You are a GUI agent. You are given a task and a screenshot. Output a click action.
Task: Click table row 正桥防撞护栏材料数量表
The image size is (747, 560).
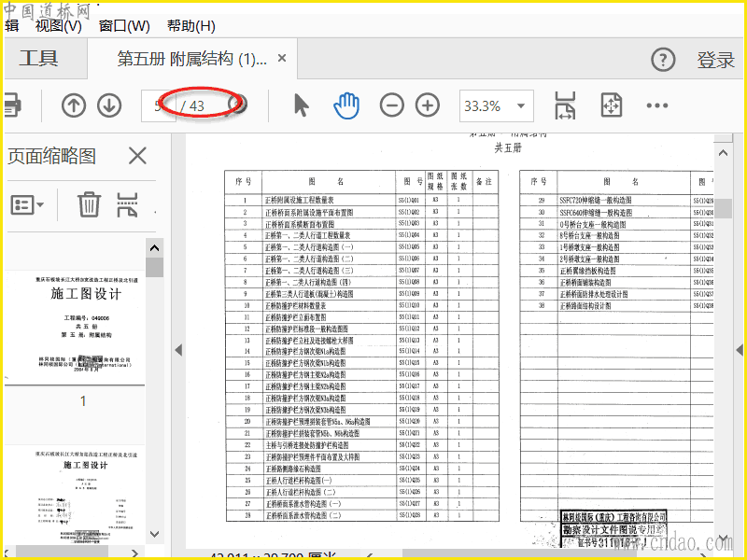pyautogui.click(x=361, y=305)
